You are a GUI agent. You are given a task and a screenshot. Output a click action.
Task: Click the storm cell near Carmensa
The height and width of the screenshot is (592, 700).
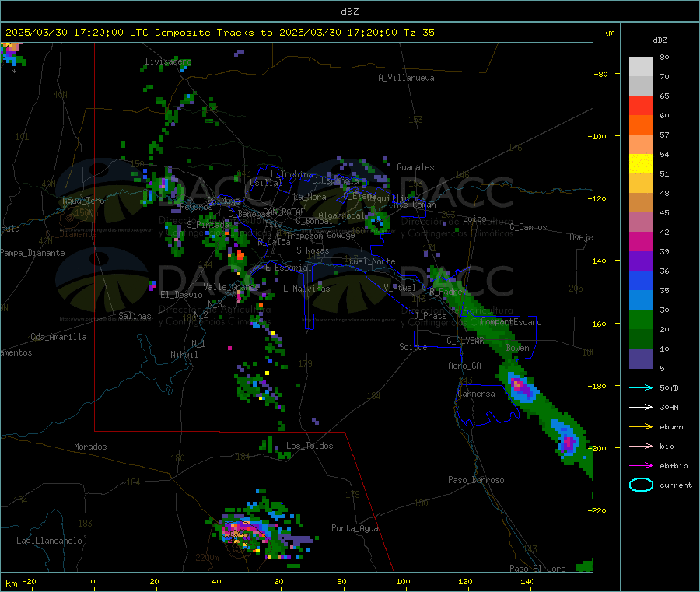521,387
